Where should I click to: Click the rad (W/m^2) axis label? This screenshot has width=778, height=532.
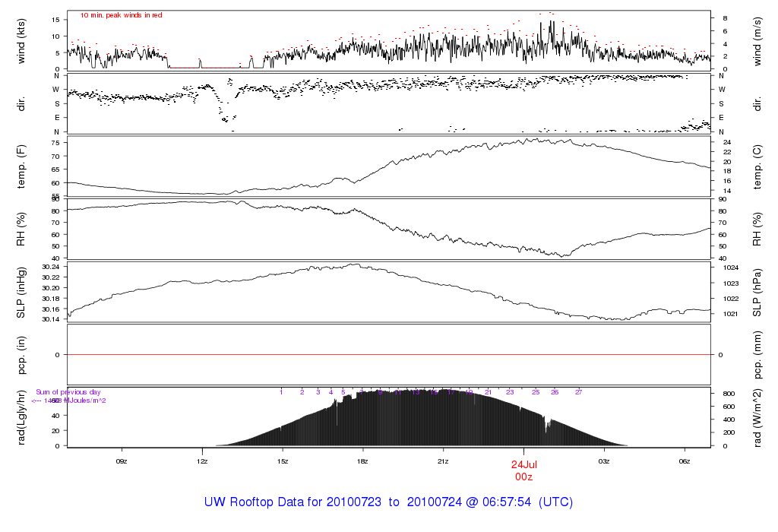point(757,417)
